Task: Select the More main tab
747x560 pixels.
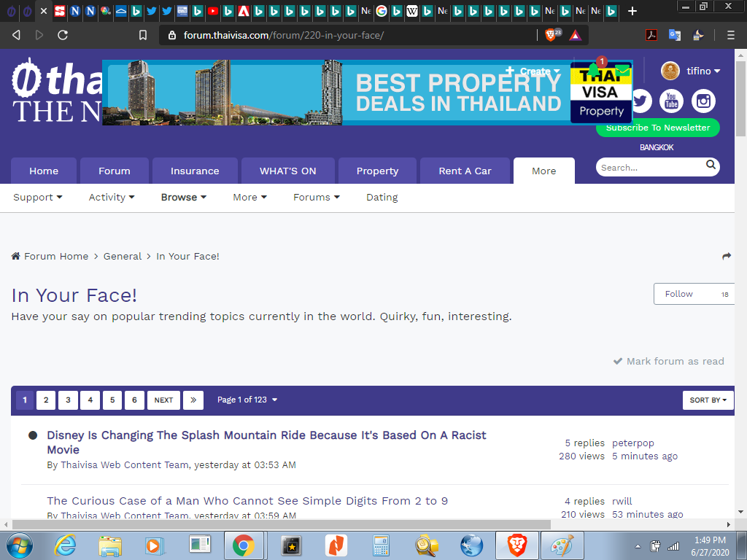Action: pyautogui.click(x=544, y=171)
